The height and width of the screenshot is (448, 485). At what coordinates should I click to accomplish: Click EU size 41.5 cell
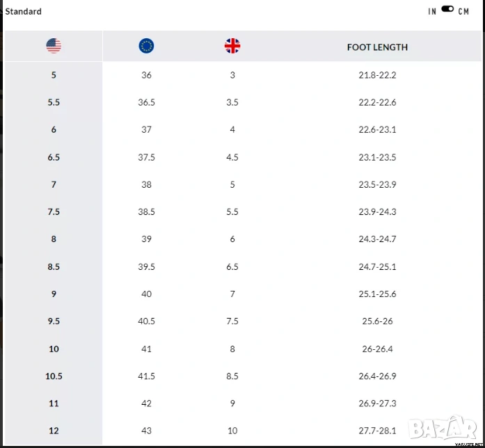click(x=146, y=376)
